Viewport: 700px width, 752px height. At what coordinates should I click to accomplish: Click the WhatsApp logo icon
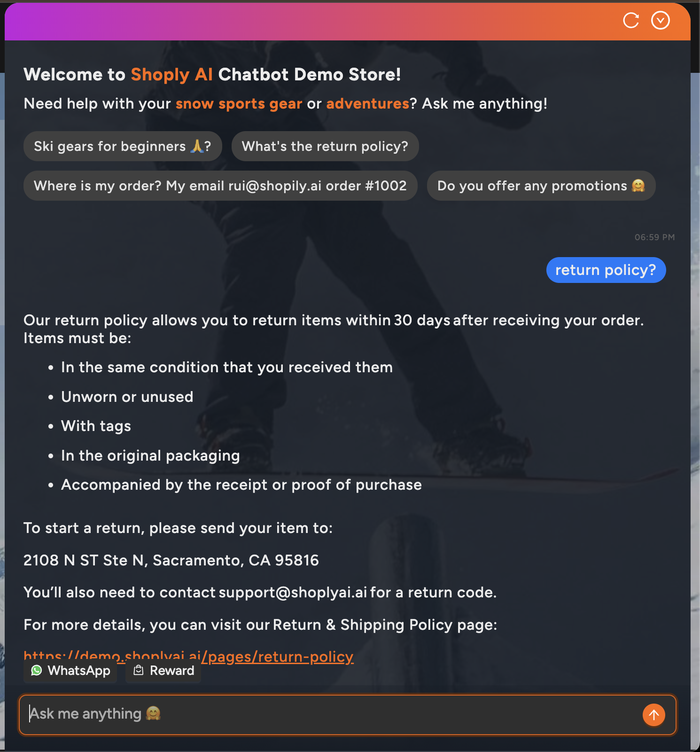[37, 671]
